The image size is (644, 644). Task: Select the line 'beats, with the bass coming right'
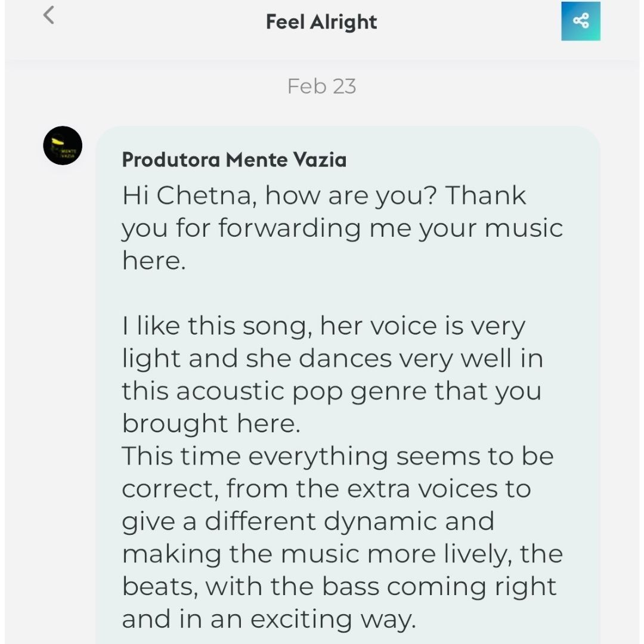(x=339, y=587)
